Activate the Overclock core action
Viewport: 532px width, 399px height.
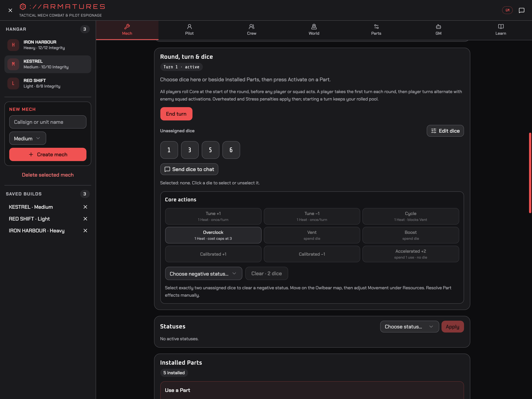click(213, 235)
